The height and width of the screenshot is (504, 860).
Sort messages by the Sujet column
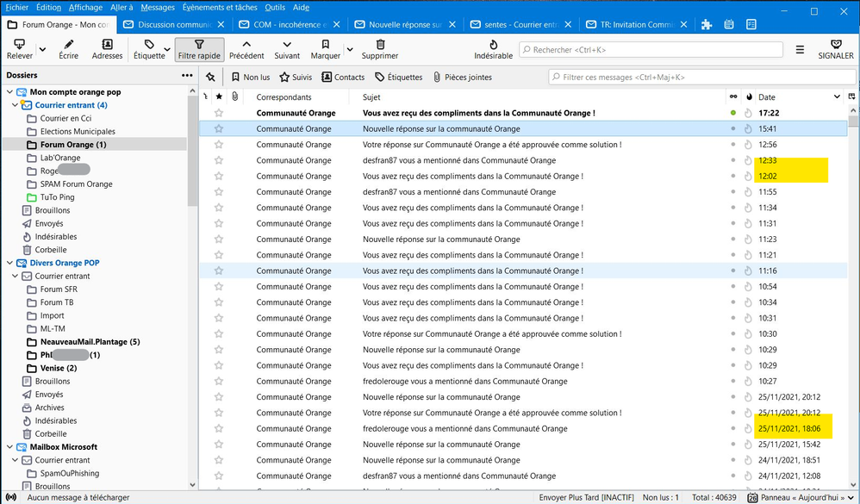(371, 97)
